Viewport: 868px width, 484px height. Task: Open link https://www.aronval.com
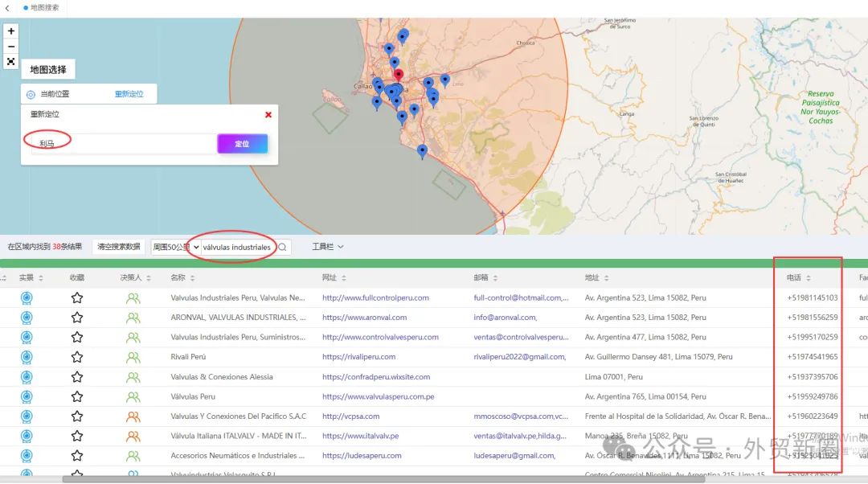point(364,318)
